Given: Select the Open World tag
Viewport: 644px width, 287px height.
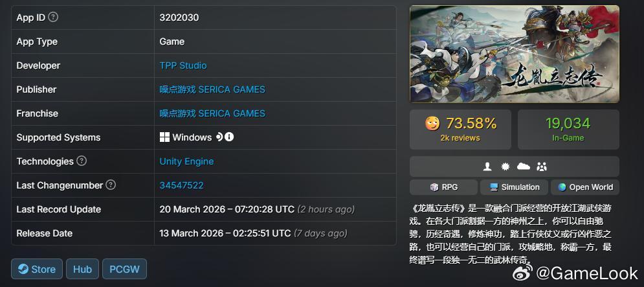Looking at the screenshot, I should coord(585,187).
